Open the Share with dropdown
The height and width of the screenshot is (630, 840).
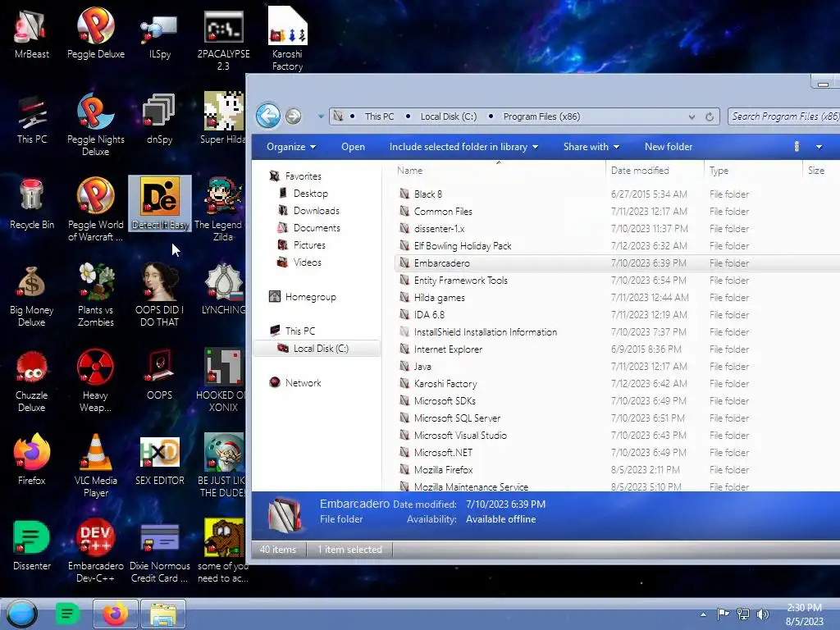591,147
